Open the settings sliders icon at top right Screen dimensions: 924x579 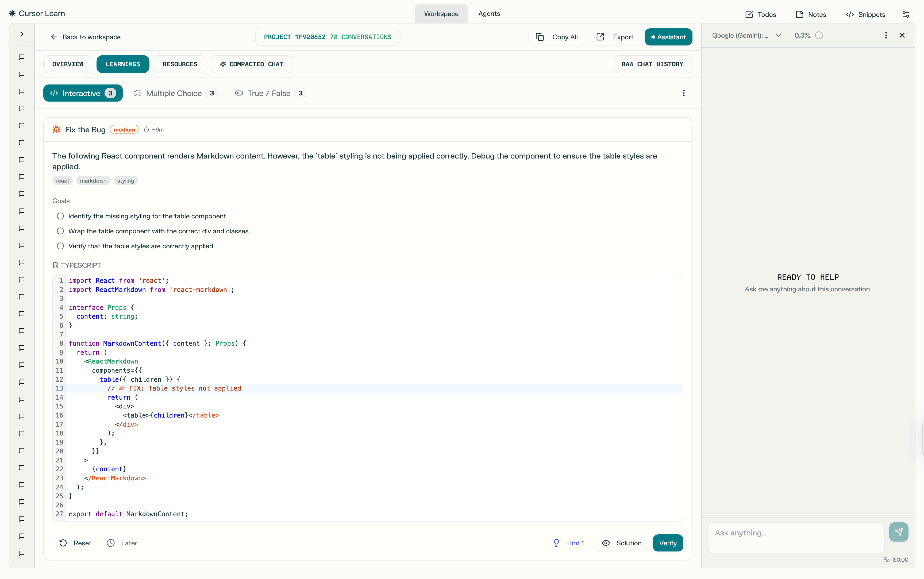906,14
